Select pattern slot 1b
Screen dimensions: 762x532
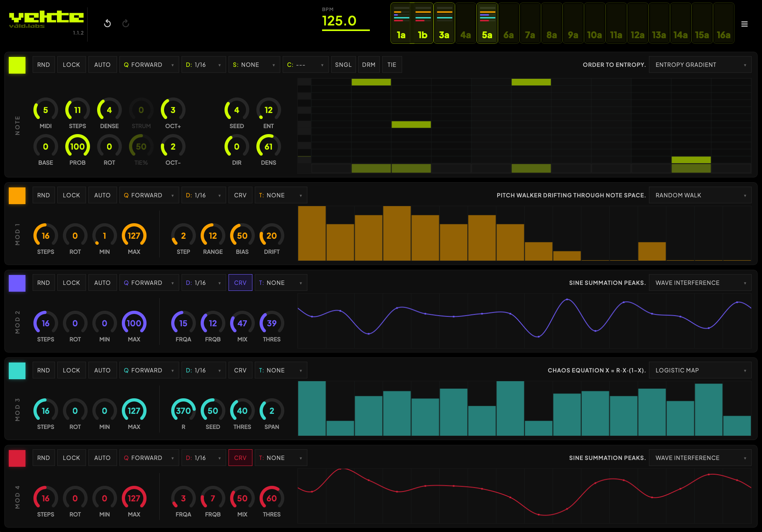pyautogui.click(x=423, y=23)
